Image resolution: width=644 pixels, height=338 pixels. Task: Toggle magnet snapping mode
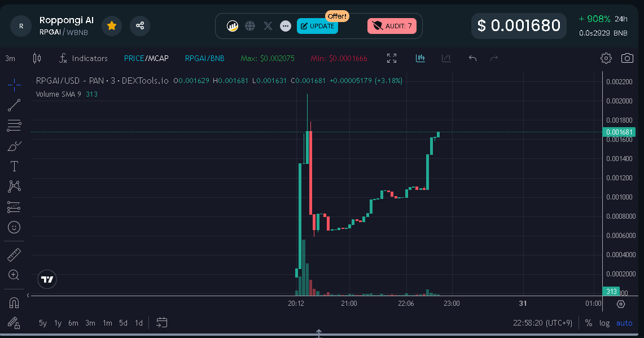(14, 303)
